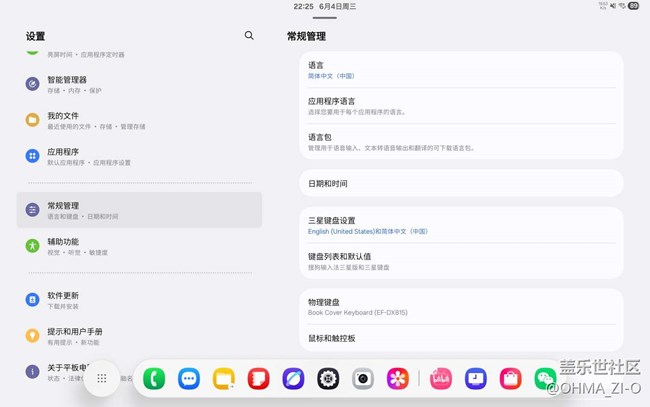Launch WeChat from the dock
Screen dimensions: 650x407
pyautogui.click(x=545, y=379)
